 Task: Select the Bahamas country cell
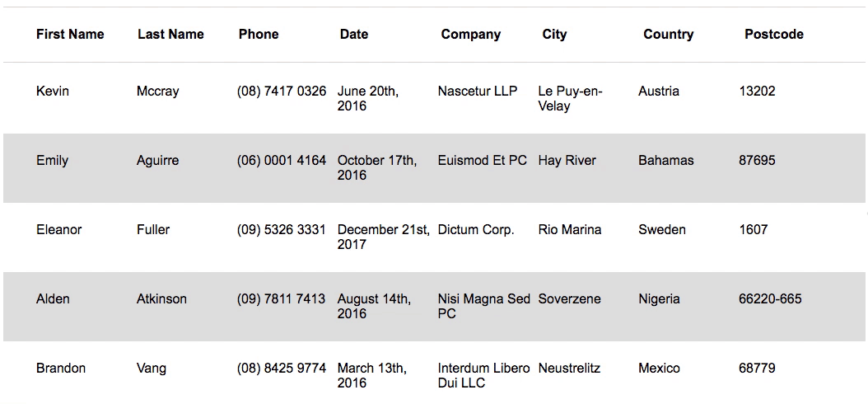pos(666,161)
